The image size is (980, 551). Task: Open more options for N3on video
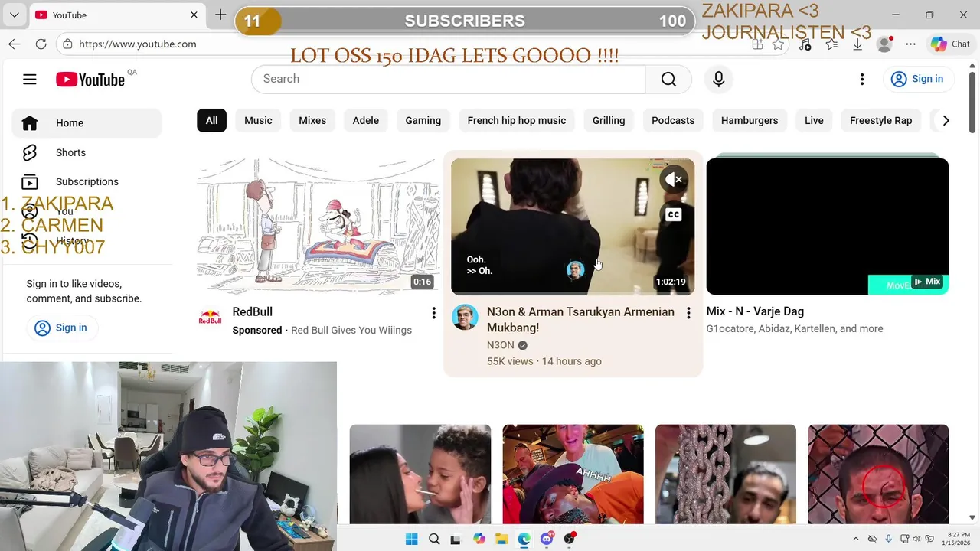pos(688,313)
